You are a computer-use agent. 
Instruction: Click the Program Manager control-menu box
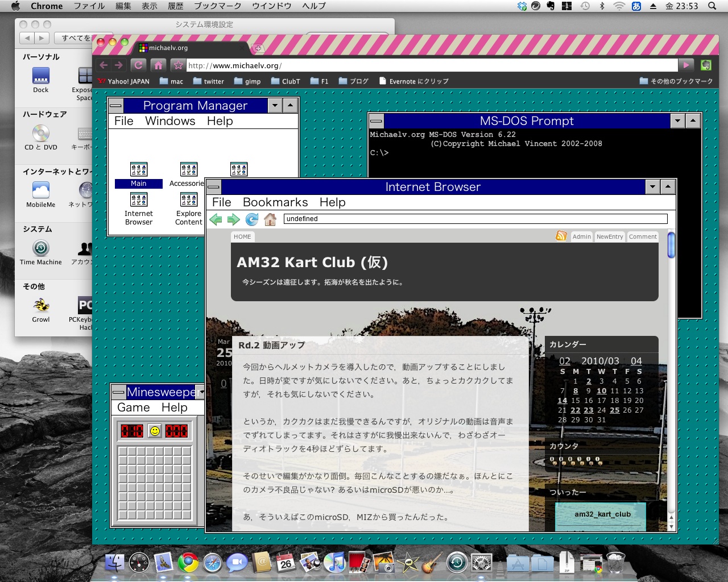[x=116, y=106]
